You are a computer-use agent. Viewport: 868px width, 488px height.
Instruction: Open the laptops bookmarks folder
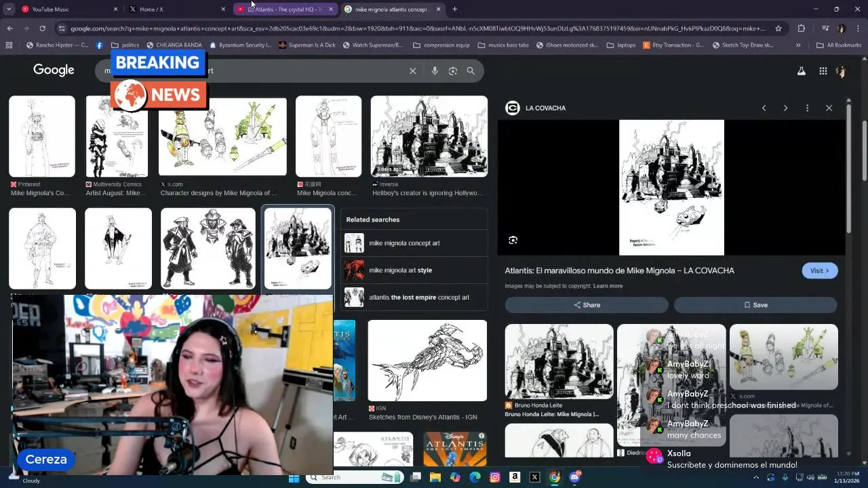point(620,45)
